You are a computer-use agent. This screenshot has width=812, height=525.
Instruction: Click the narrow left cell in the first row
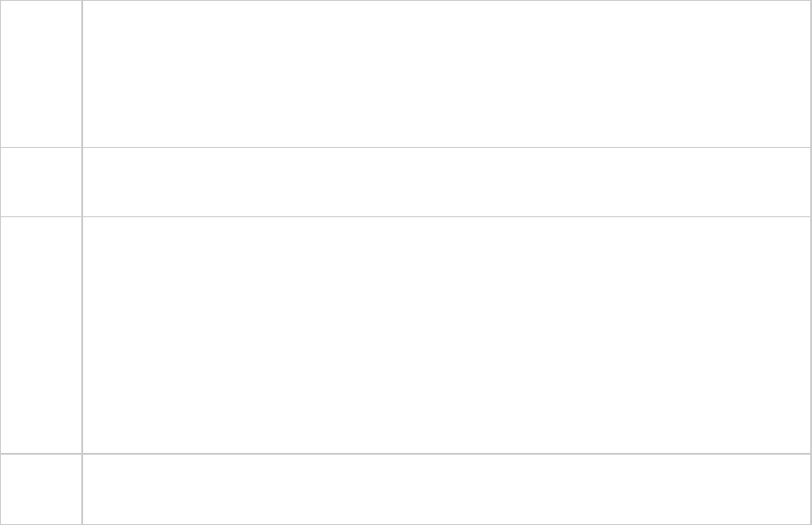click(41, 74)
